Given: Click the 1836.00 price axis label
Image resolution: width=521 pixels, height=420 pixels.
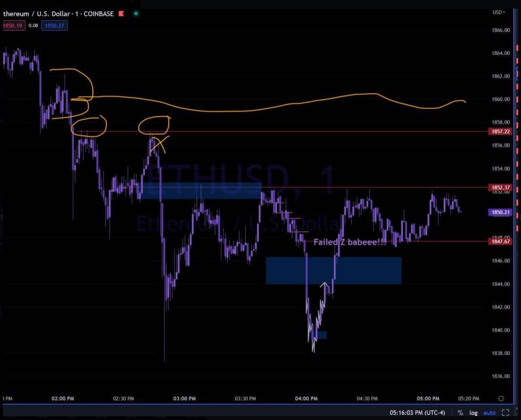Looking at the screenshot, I should tap(500, 376).
